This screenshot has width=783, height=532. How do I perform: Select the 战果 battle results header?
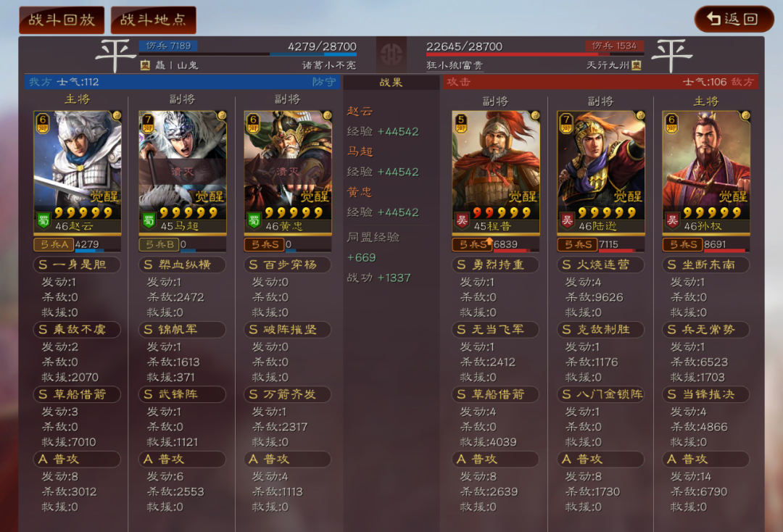pos(391,83)
